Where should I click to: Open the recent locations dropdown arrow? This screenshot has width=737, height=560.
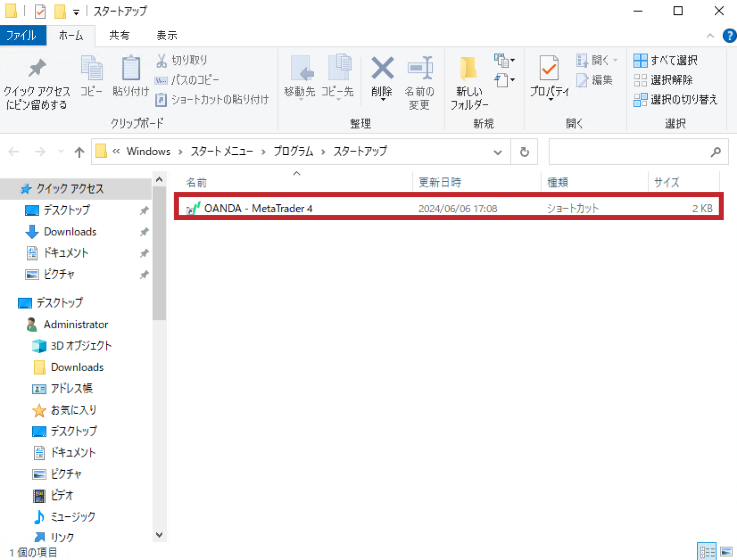(x=61, y=152)
